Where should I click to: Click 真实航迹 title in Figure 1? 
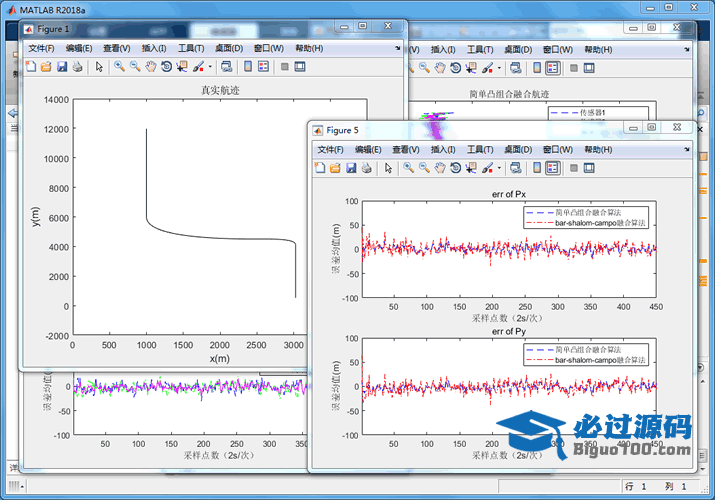point(220,90)
